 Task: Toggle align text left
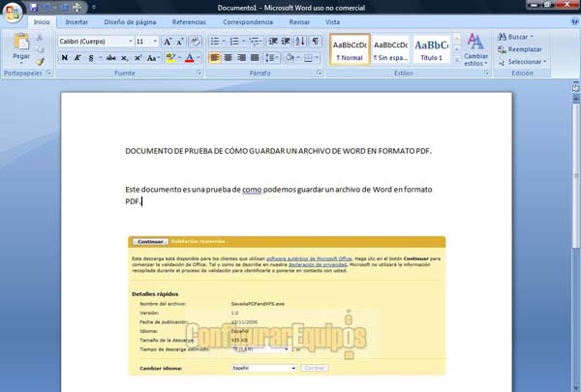(215, 58)
